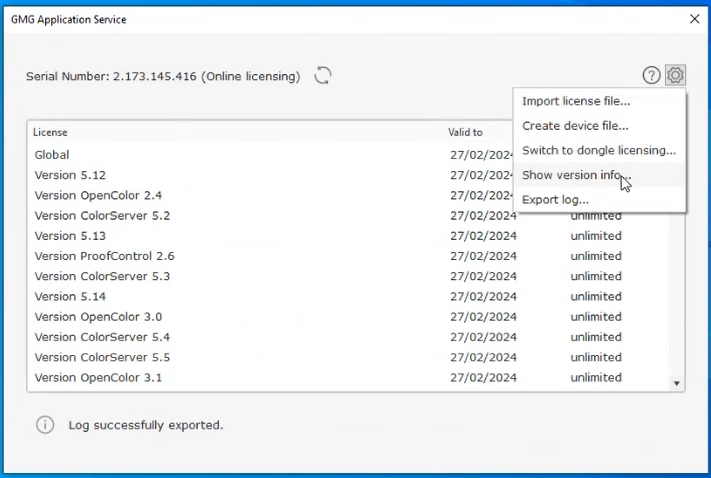Click 'unlimited' in Version ColorServer 5.4 row
Screen dimensions: 711x478
(596, 337)
